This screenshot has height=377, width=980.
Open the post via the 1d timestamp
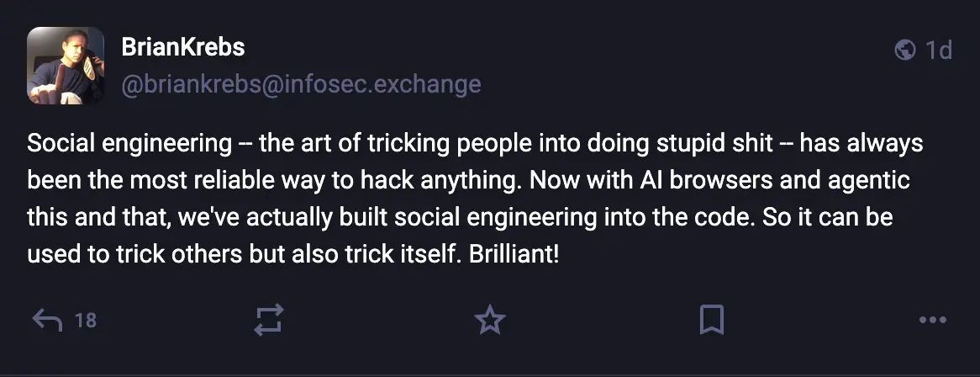pyautogui.click(x=939, y=51)
